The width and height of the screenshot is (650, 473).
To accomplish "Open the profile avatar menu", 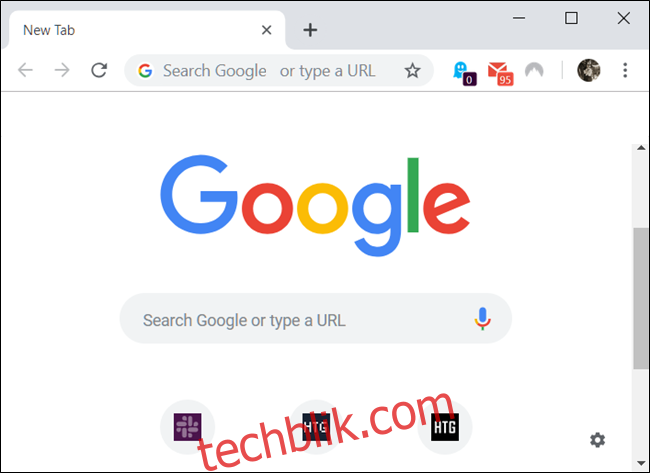I will (589, 70).
